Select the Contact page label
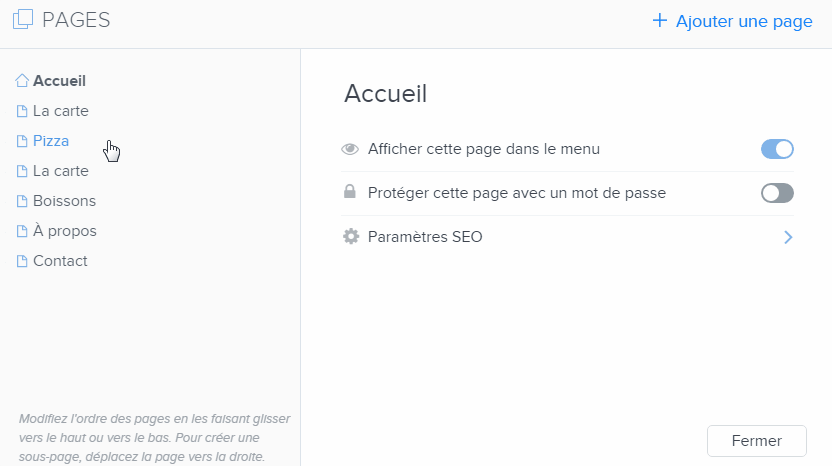The height and width of the screenshot is (466, 832). tap(60, 261)
